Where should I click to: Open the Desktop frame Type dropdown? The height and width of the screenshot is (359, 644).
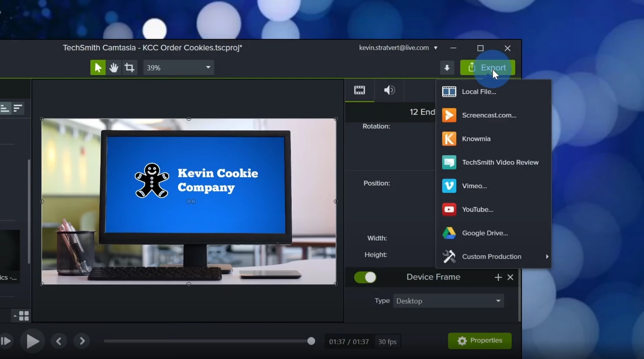tap(447, 301)
